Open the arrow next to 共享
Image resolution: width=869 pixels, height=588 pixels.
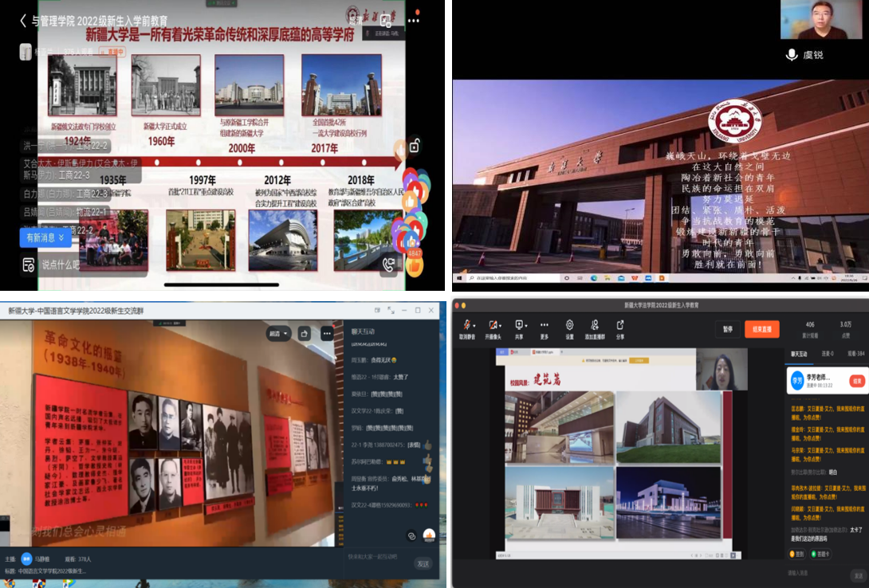(526, 326)
